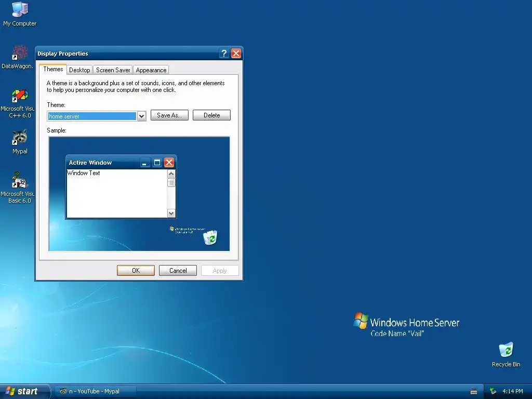Select the DataWagon desktop shortcut
Viewport: 532px width, 399px height.
tap(18, 57)
